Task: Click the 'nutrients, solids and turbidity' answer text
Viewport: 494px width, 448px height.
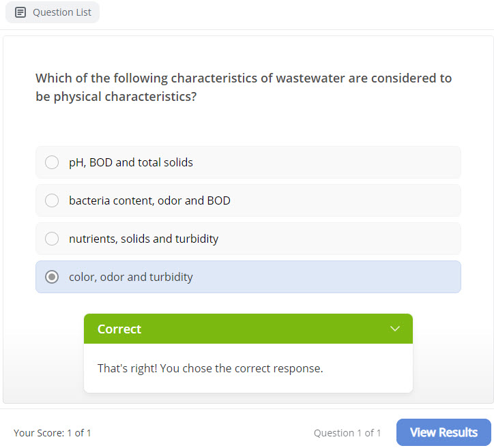Action: [x=143, y=239]
